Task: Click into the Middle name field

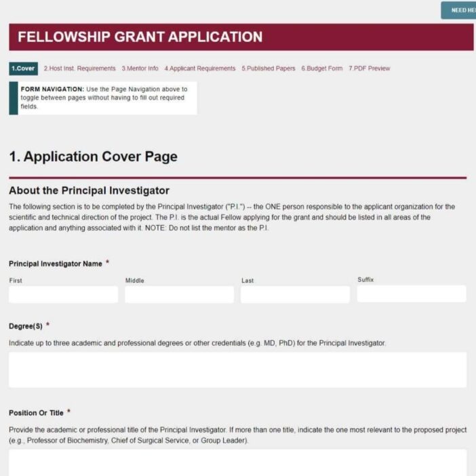Action: 180,294
